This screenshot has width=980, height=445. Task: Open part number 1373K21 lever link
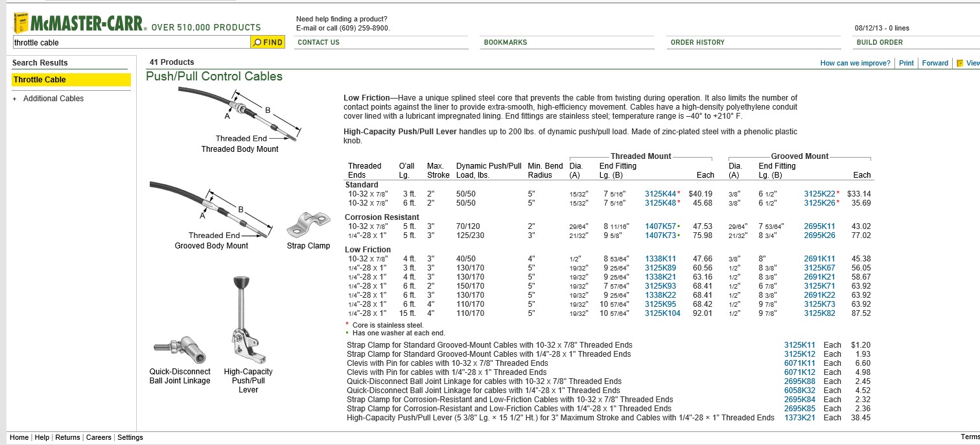tap(799, 418)
